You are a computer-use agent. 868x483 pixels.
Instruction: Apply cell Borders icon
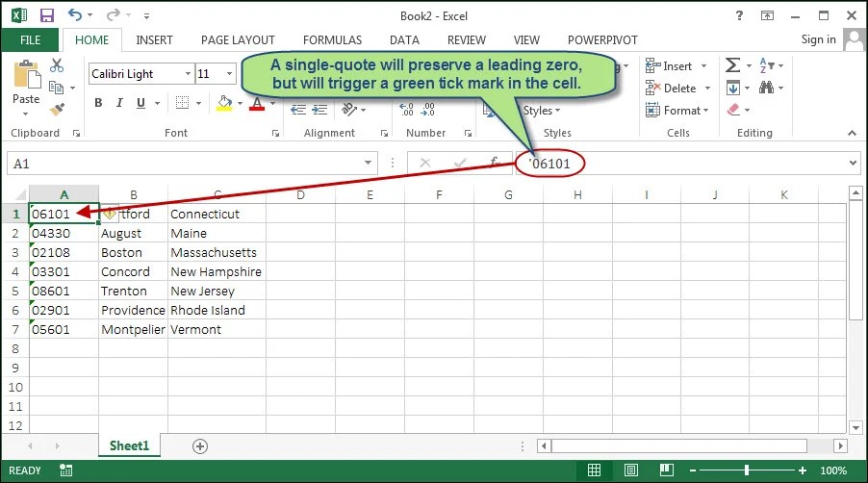pos(182,103)
